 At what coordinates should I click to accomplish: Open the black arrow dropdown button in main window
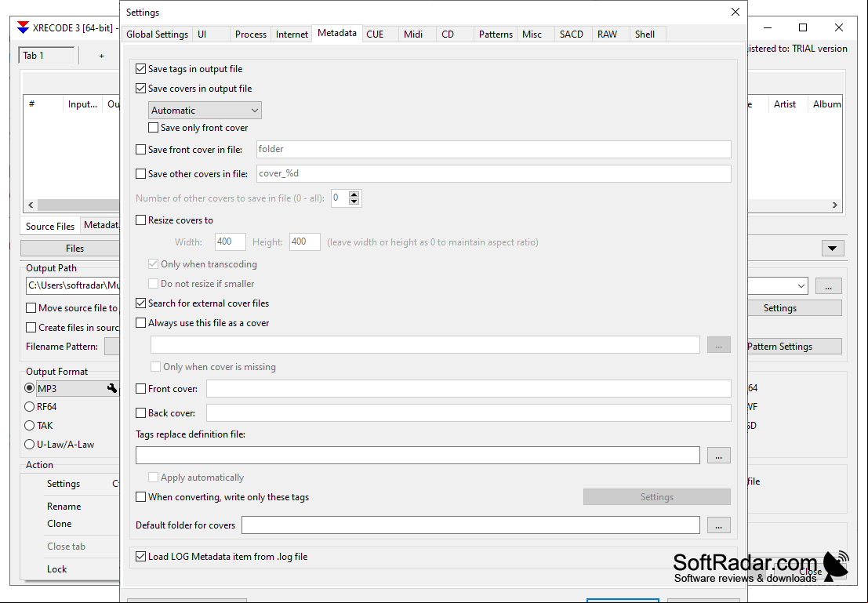pyautogui.click(x=832, y=249)
